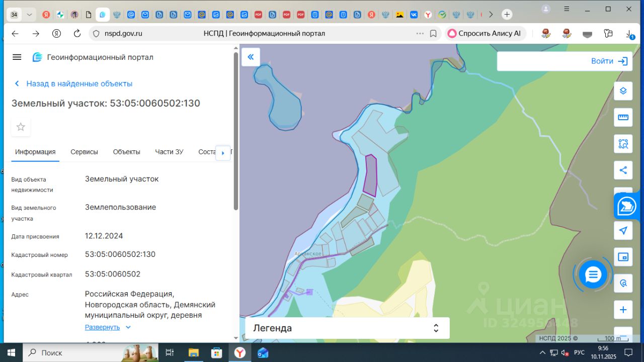644x362 pixels.
Task: Open Outlook from the taskbar
Action: pyautogui.click(x=263, y=352)
